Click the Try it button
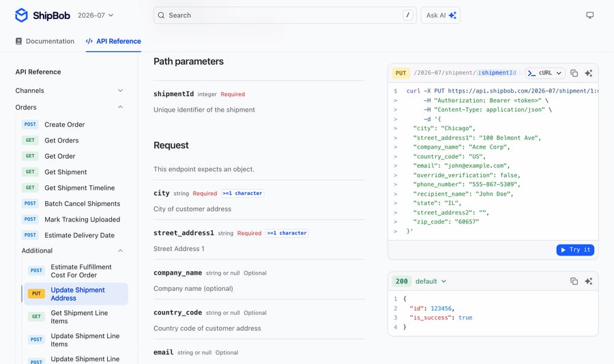Screen dimensions: 614x364 pos(575,249)
